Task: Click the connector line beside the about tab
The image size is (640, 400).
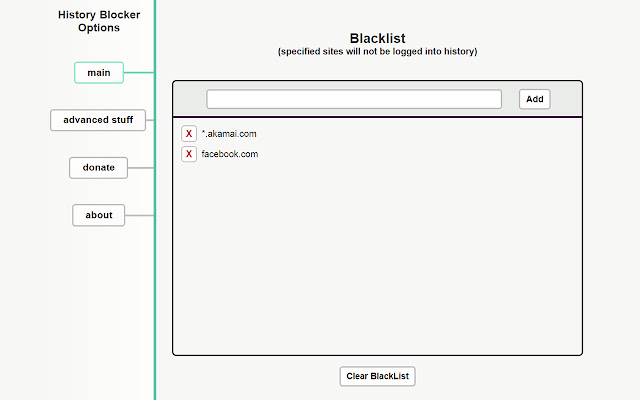Action: 139,215
